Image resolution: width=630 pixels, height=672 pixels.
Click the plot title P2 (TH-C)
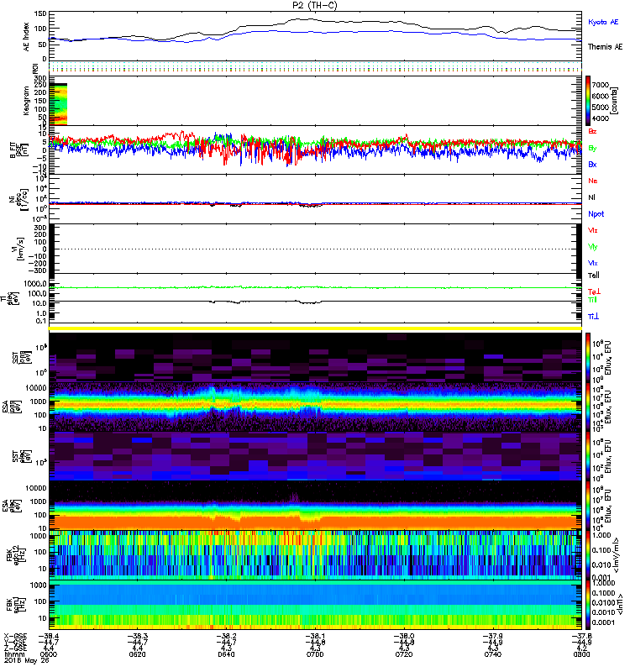pos(315,5)
